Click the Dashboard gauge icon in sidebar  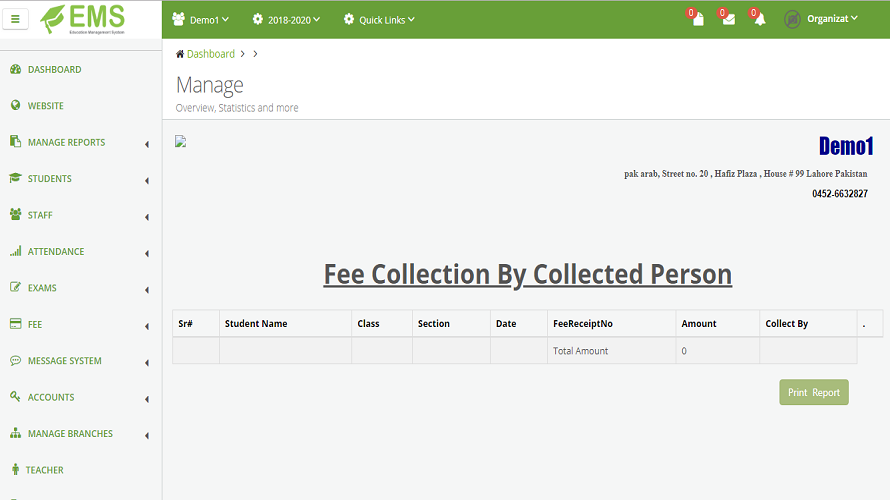coord(15,69)
